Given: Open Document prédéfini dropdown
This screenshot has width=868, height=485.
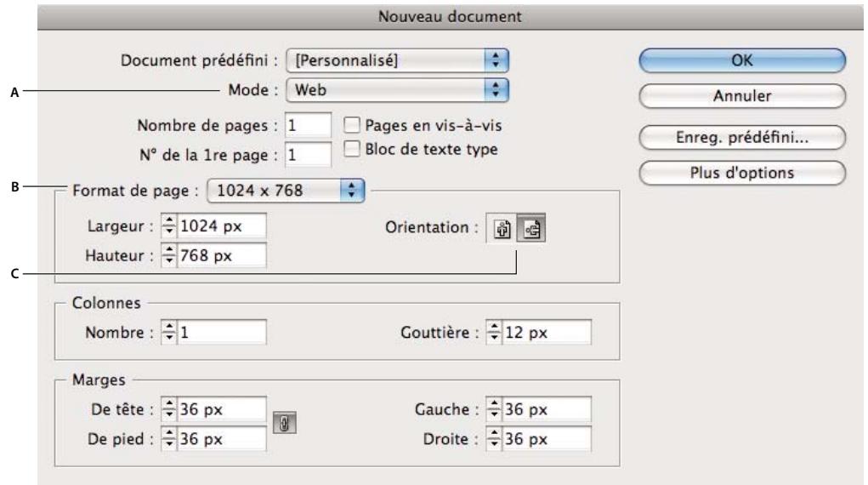Looking at the screenshot, I should click(x=398, y=60).
